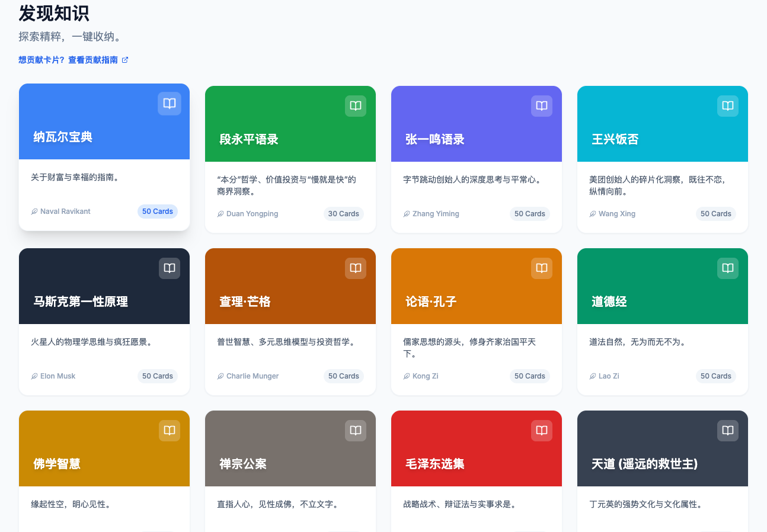The image size is (767, 532).
Task: Click the book icon on 查理·芒格 card
Action: coord(356,268)
